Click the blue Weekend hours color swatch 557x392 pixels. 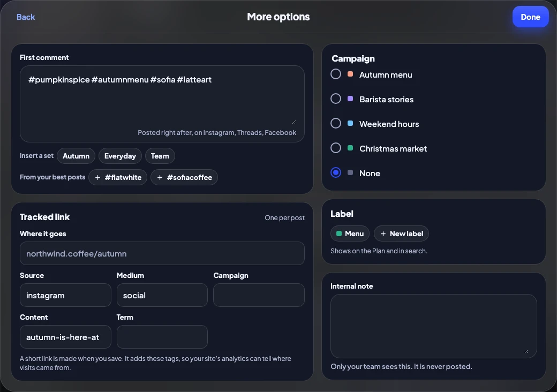click(350, 123)
